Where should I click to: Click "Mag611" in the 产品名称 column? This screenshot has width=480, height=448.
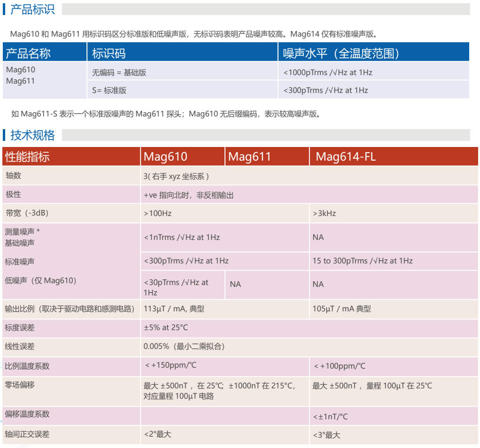pyautogui.click(x=21, y=81)
